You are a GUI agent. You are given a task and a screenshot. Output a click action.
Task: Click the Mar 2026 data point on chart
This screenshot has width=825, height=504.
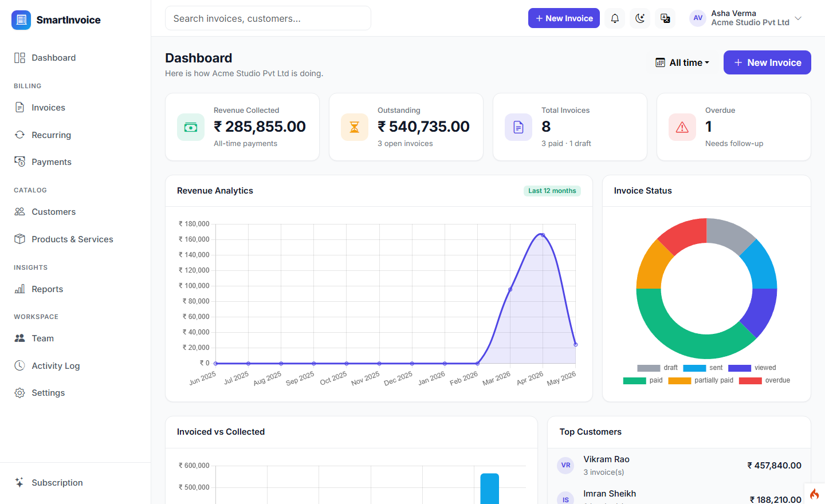510,289
